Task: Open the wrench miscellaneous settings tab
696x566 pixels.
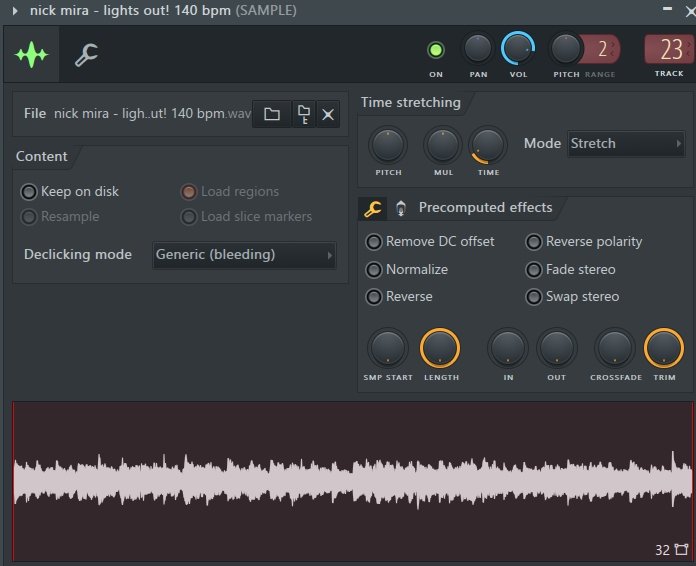Action: pos(86,55)
